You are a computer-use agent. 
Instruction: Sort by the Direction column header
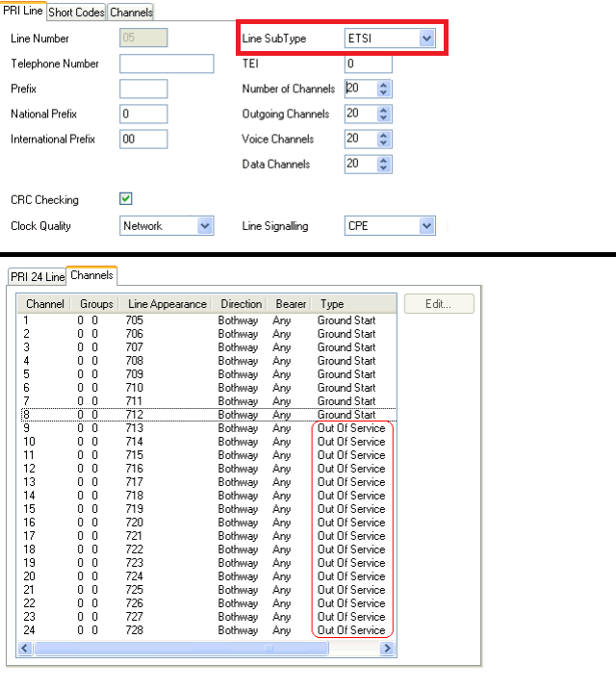pyautogui.click(x=241, y=304)
